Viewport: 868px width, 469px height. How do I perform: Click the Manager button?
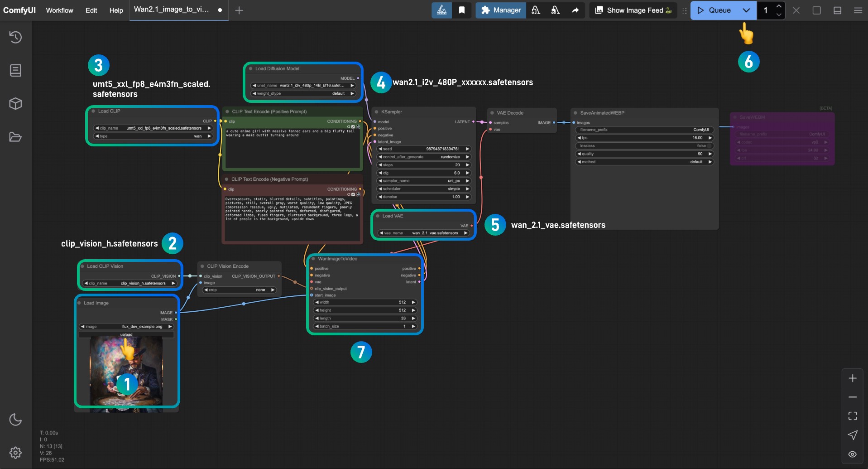coord(501,10)
